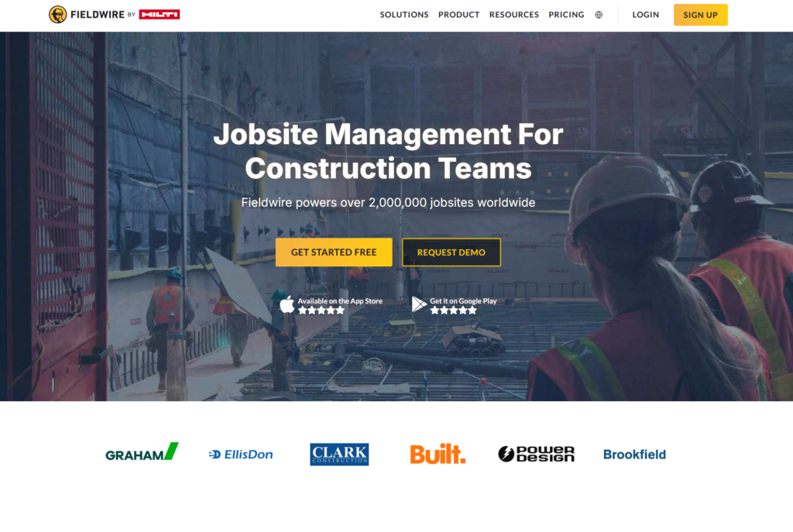Click the Graham company logo
The image size is (793, 532).
coord(142,453)
